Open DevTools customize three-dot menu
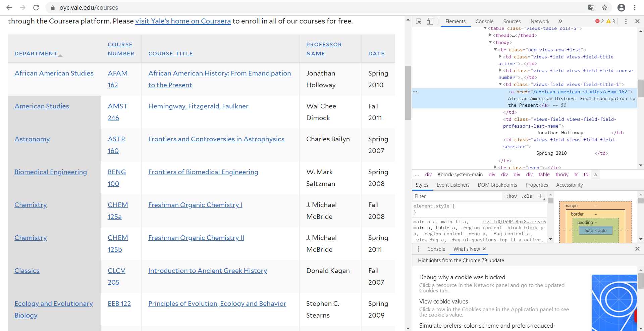This screenshot has width=644, height=331. 626,21
